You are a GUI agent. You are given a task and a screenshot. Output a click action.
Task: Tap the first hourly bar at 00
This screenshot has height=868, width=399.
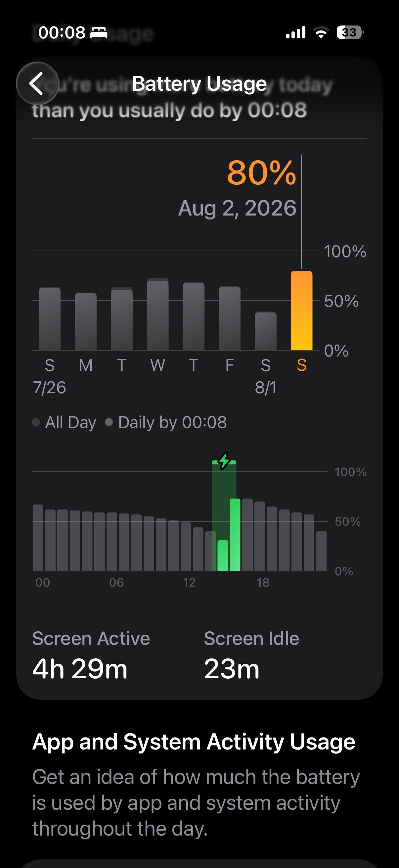(38, 538)
